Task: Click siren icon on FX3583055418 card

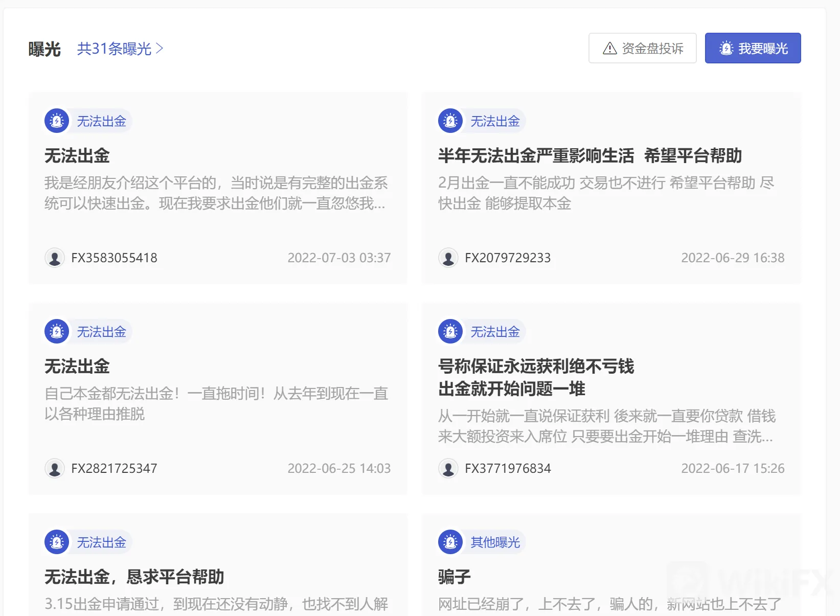Action: click(57, 121)
